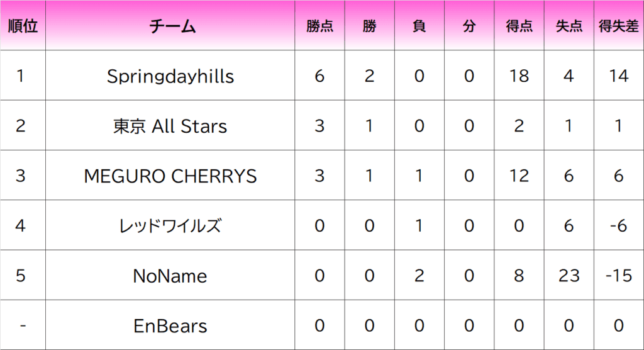This screenshot has width=644, height=350.
Task: Select the 東京 All Stars team cell
Action: click(170, 126)
